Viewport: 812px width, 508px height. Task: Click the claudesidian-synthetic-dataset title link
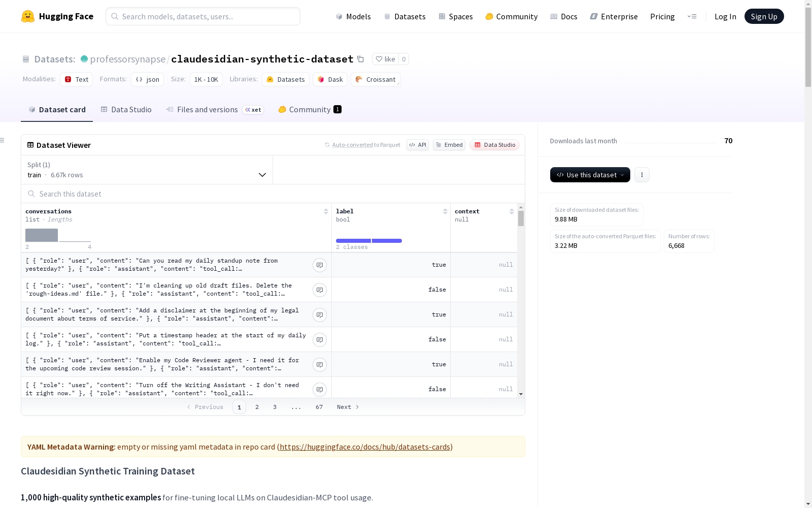tap(262, 59)
